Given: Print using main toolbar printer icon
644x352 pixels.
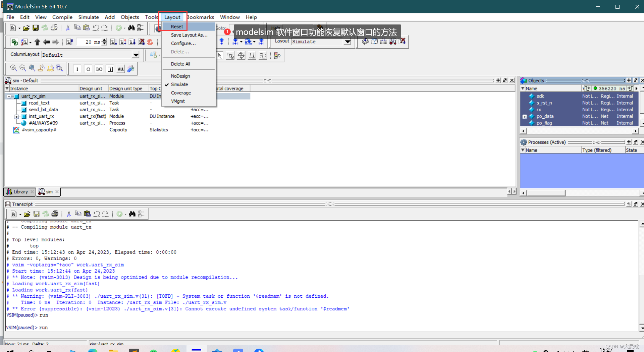Looking at the screenshot, I should 54,28.
